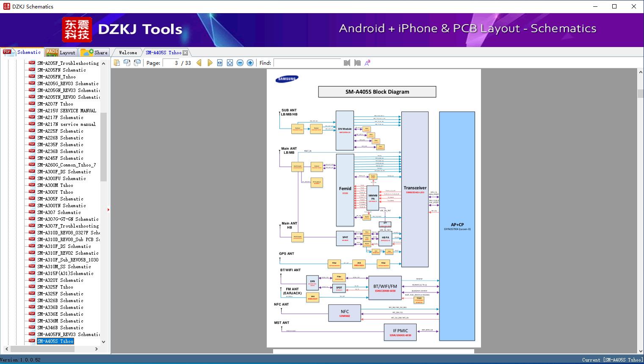Select SM-A235F Schematic
Viewport: 644px width, 364px height.
(60, 144)
